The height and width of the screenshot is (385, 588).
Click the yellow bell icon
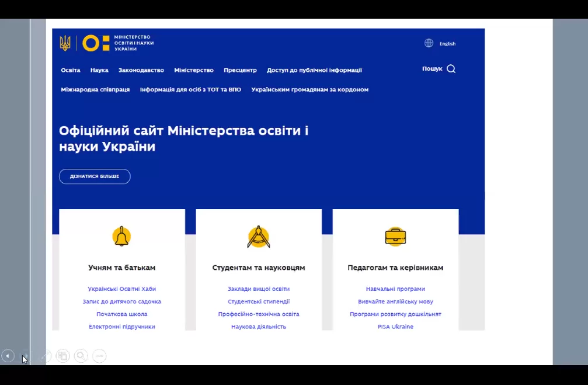pos(121,237)
